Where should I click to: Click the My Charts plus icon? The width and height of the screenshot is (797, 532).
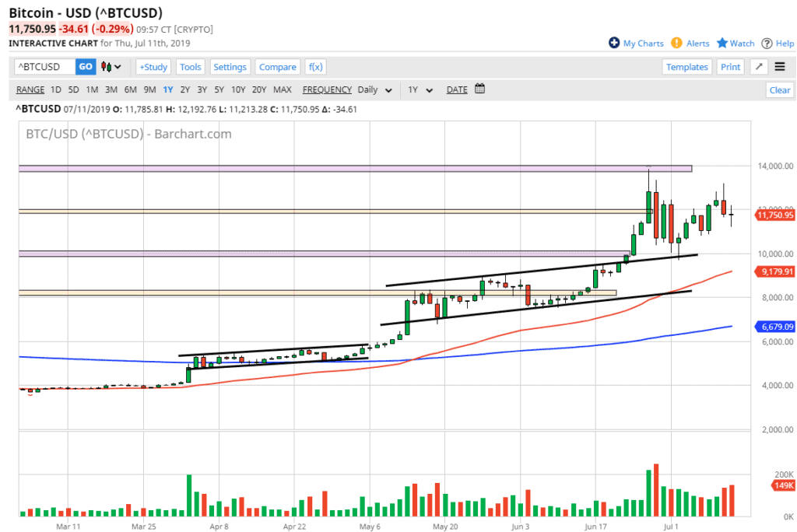click(614, 44)
